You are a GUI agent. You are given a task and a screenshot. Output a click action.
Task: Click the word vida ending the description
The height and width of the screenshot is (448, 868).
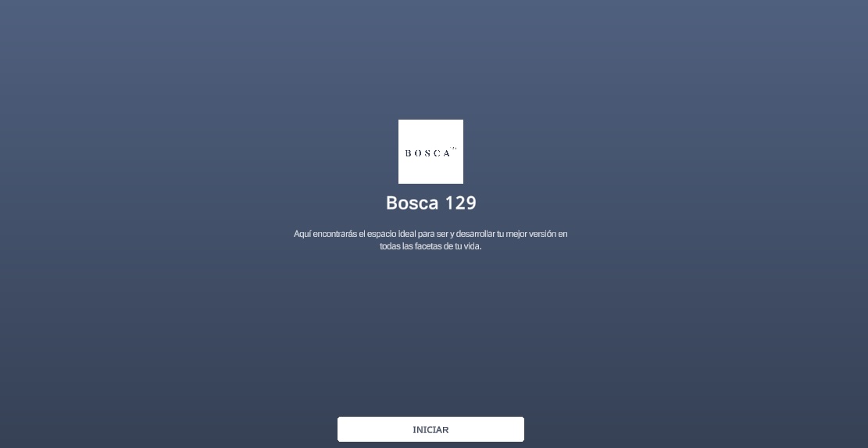click(473, 246)
